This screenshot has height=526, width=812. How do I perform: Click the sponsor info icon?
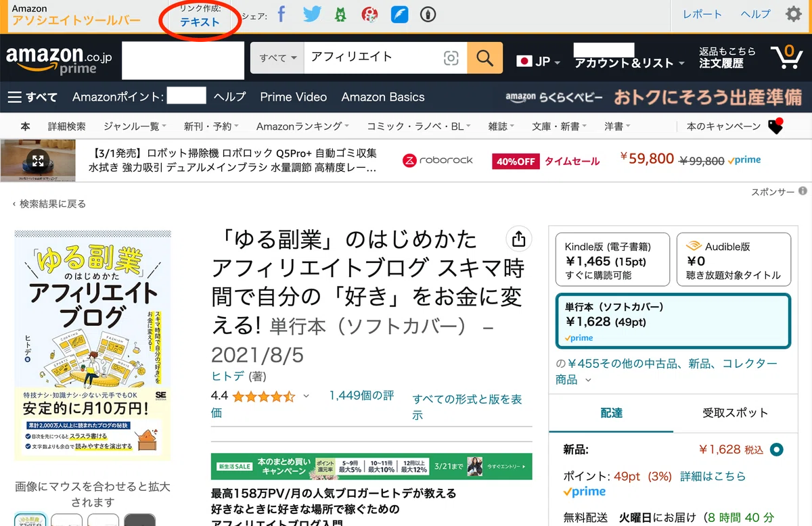click(803, 191)
